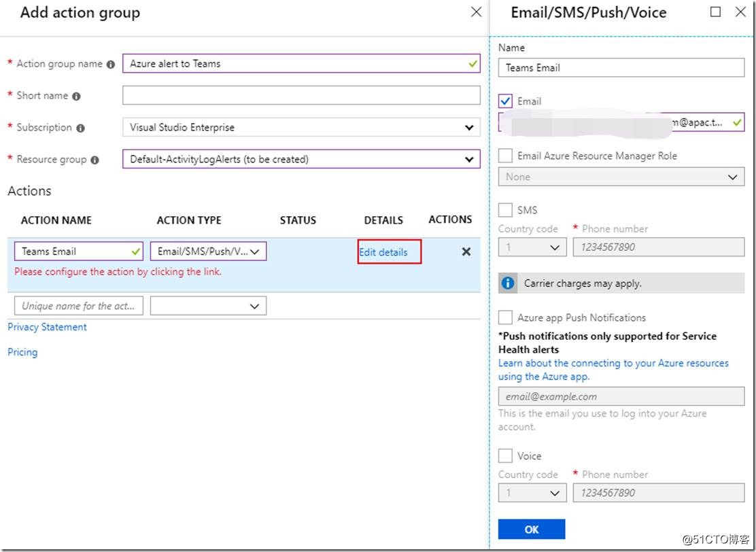Enable the SMS checkbox

click(505, 210)
